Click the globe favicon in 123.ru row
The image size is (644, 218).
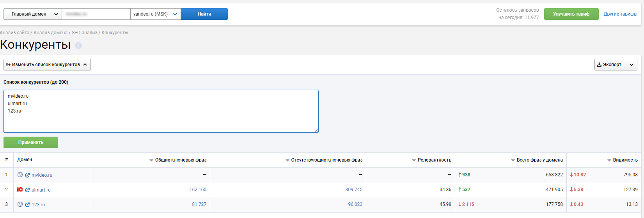click(x=20, y=204)
